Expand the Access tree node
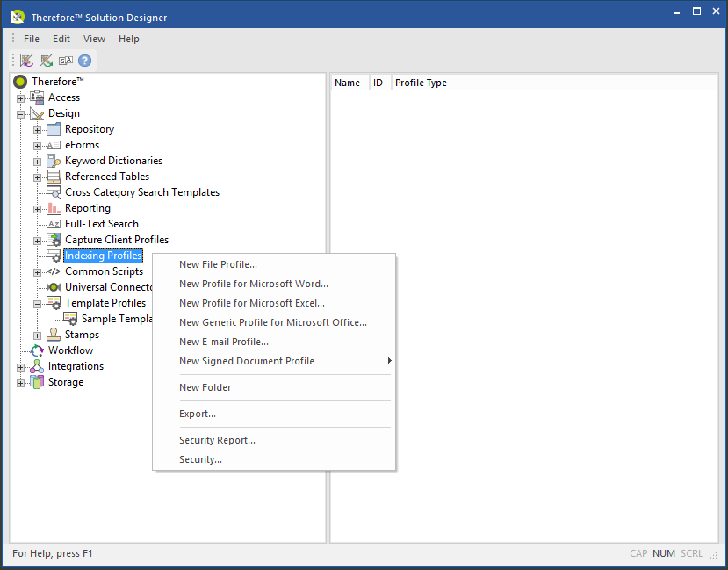 coord(19,97)
